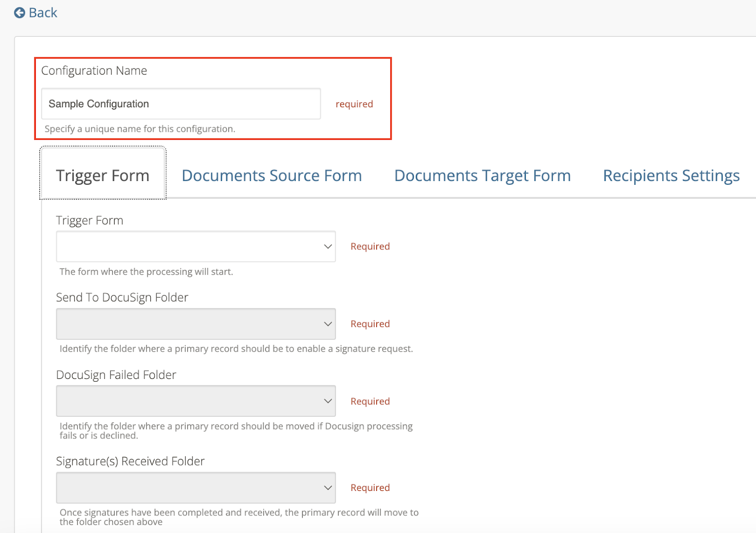The height and width of the screenshot is (533, 756).
Task: Click the Send To DocuSign Folder dropdown arrow
Action: coord(327,324)
